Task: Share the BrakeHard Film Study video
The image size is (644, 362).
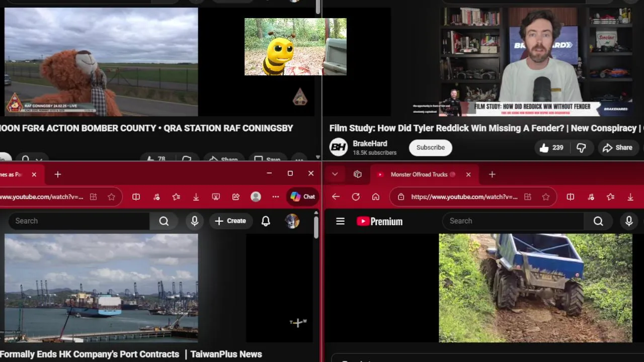Action: (617, 148)
